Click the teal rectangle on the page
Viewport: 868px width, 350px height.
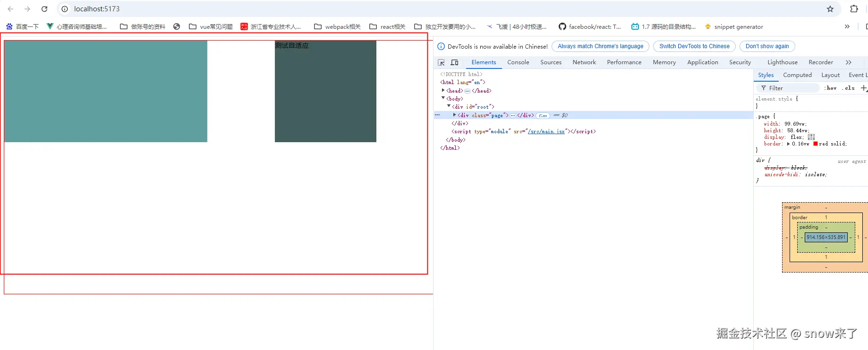click(x=106, y=91)
